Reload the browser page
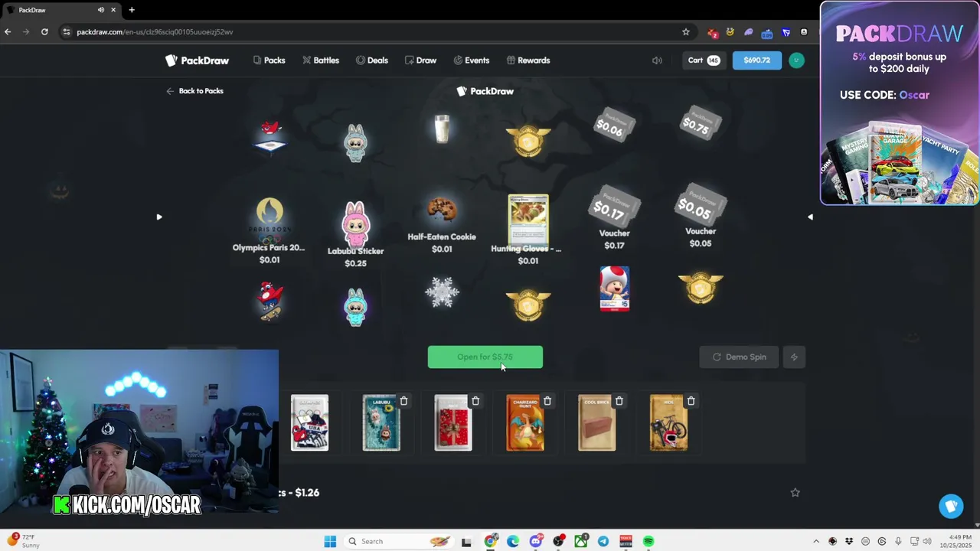This screenshot has height=551, width=980. pyautogui.click(x=44, y=32)
